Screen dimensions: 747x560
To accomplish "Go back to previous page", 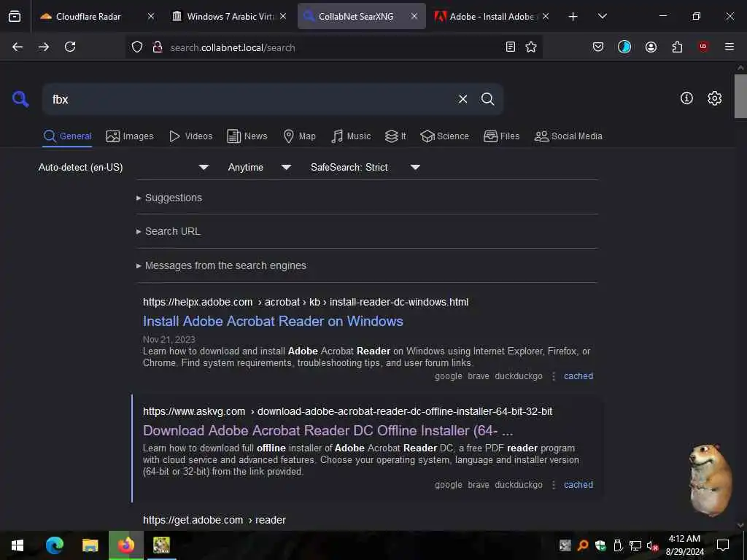I will pos(18,47).
